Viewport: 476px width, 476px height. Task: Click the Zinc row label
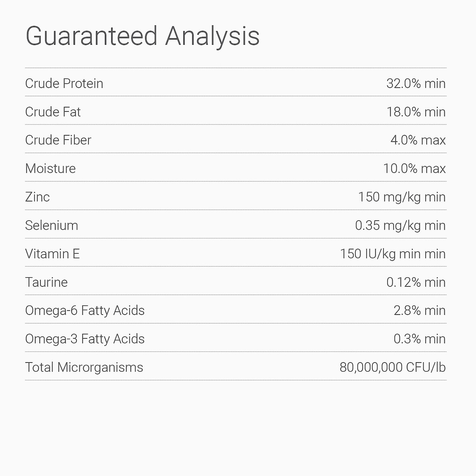pos(38,197)
